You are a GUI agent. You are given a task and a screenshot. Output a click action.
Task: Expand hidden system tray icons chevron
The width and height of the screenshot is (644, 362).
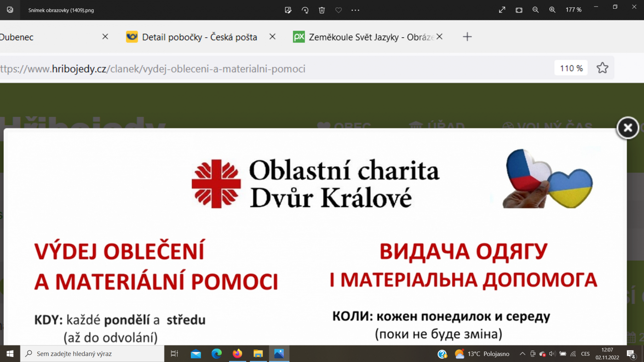[522, 354]
